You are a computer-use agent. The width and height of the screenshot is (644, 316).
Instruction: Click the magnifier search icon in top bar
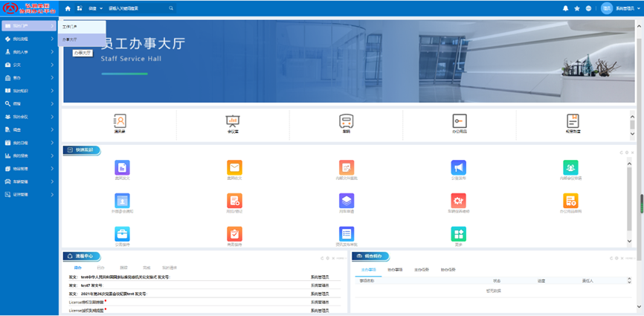pos(171,8)
